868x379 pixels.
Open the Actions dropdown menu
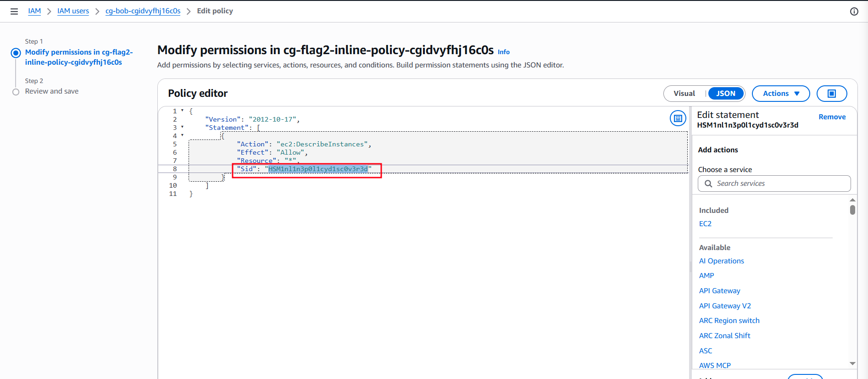pyautogui.click(x=781, y=94)
